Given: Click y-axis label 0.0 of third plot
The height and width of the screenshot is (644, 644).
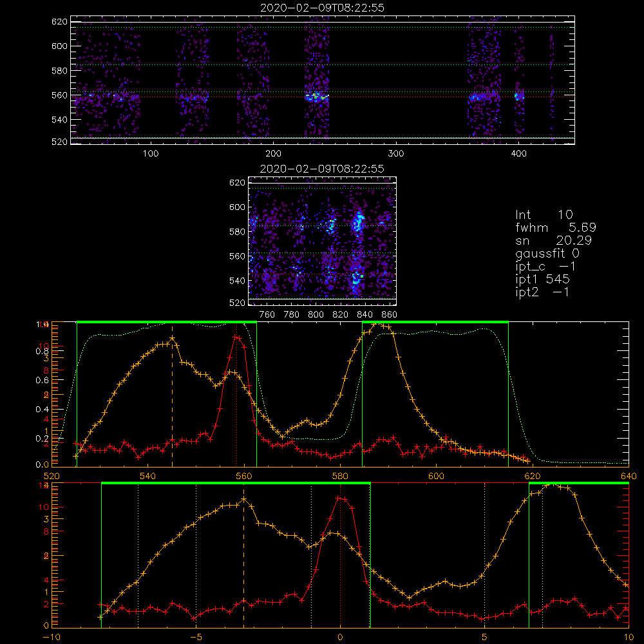Looking at the screenshot, I should [42, 464].
